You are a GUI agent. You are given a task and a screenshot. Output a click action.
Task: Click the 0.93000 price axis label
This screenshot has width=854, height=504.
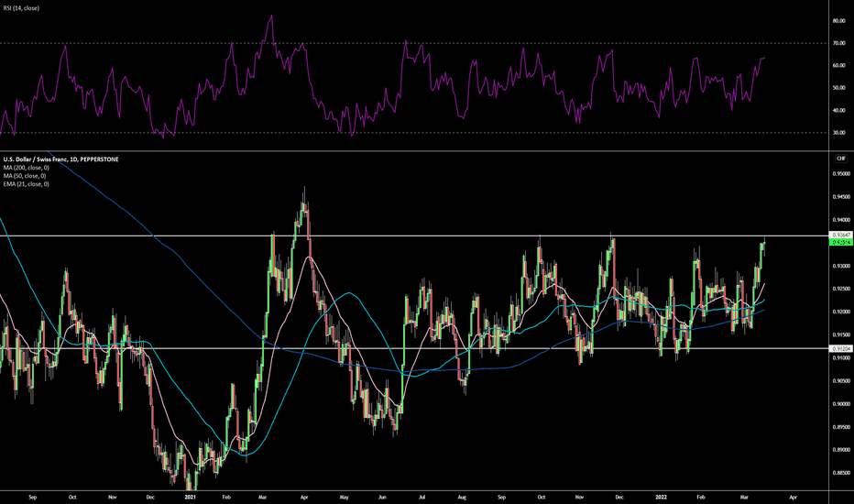pyautogui.click(x=840, y=266)
